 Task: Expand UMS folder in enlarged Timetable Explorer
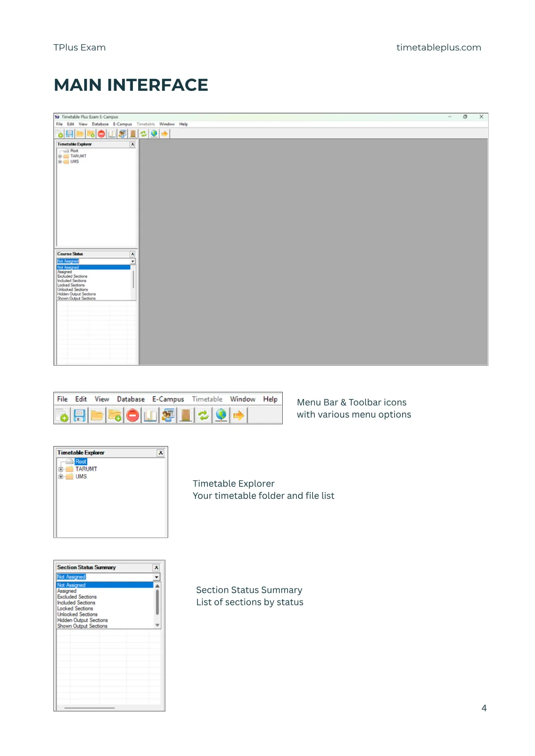(61, 477)
